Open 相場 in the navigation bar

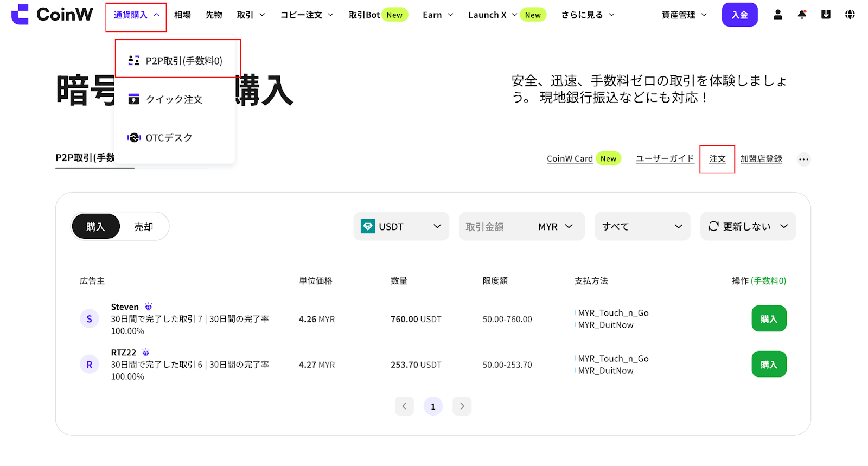[x=182, y=15]
